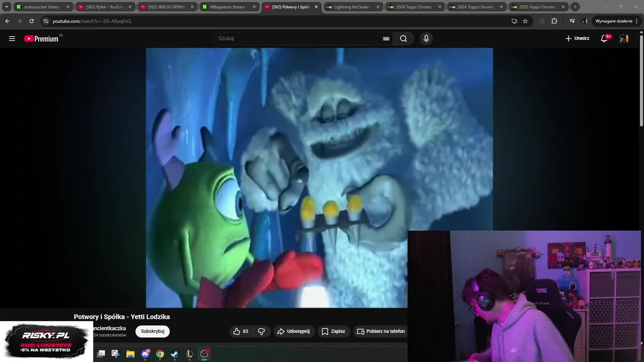Screen dimensions: 644x362
Task: Open League of Legends taskbar icon
Action: 189,354
